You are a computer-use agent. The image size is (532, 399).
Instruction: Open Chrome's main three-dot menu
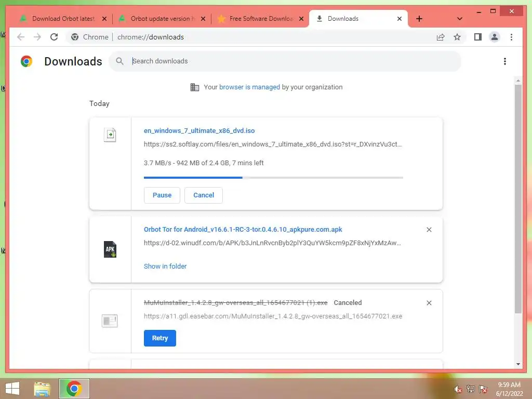[x=511, y=37]
